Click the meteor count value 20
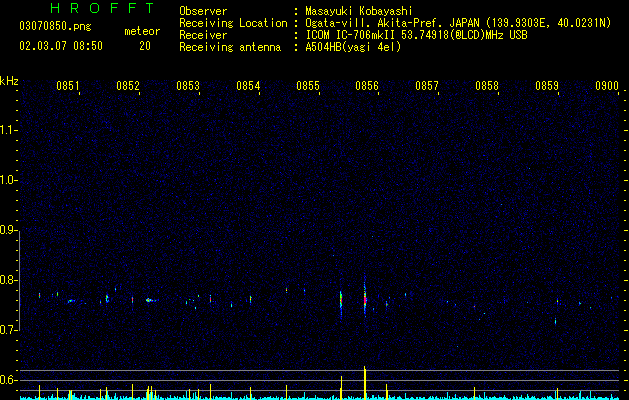The image size is (629, 400). [x=145, y=46]
